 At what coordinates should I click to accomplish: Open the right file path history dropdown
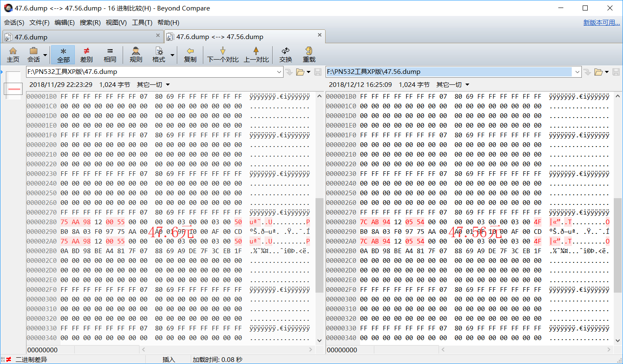(x=577, y=72)
